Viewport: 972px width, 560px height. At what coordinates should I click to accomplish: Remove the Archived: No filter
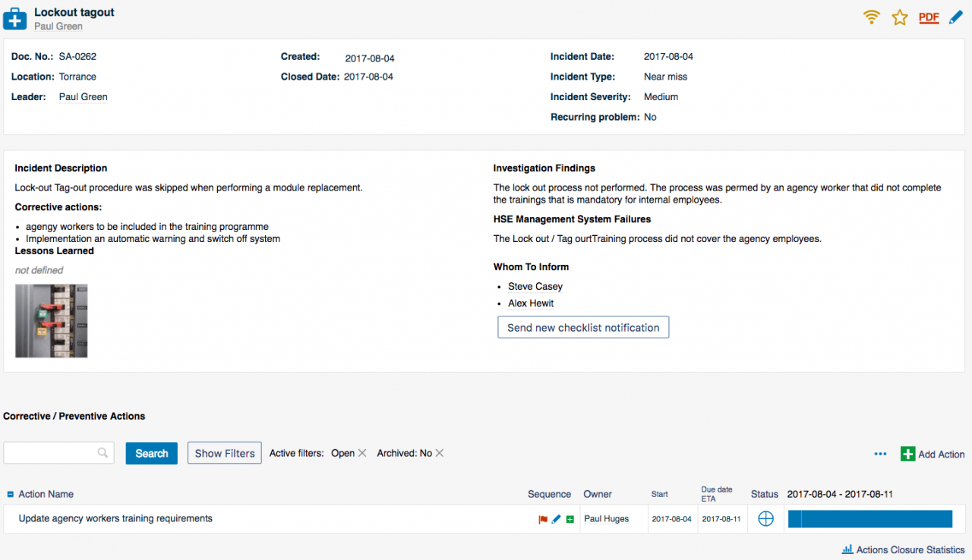pyautogui.click(x=440, y=453)
